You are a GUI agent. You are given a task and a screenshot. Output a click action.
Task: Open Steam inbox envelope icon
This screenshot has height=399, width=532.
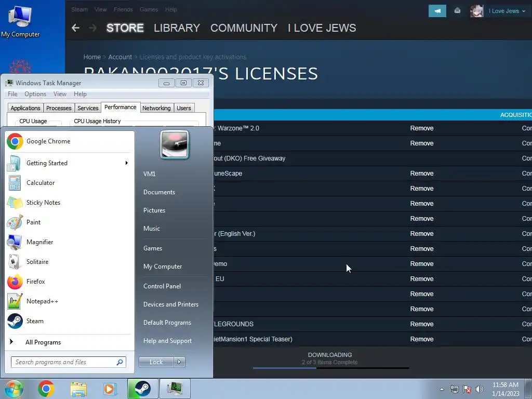point(457,11)
